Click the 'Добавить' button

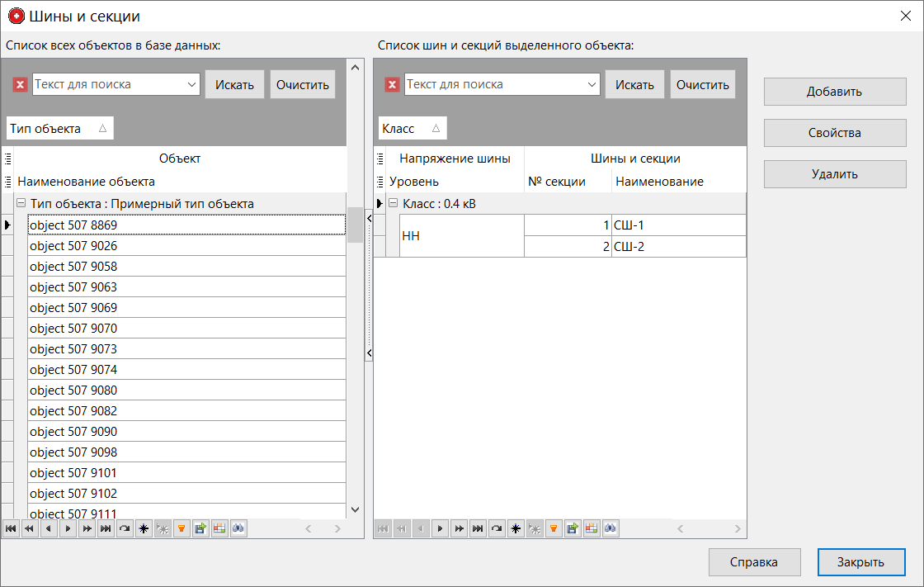point(834,92)
